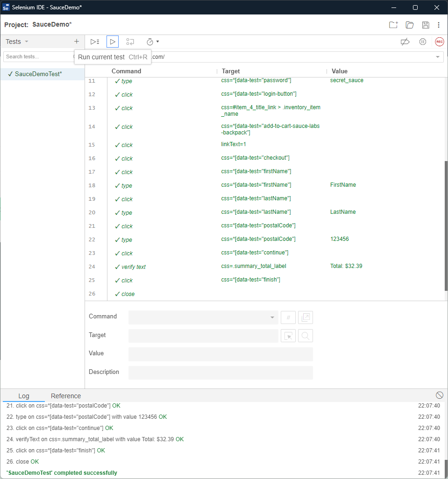
Task: Minimize the Selenium IDE window
Action: coord(394,7)
